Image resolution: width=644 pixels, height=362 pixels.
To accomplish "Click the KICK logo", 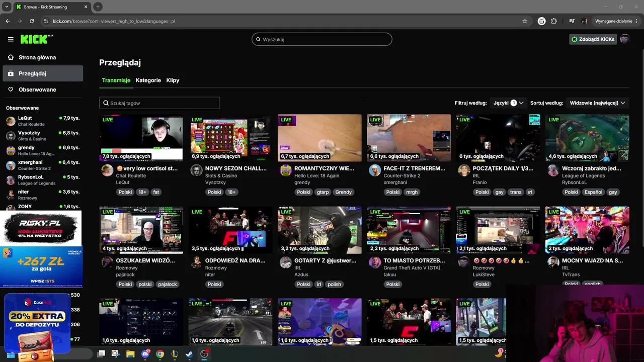I will (x=36, y=39).
